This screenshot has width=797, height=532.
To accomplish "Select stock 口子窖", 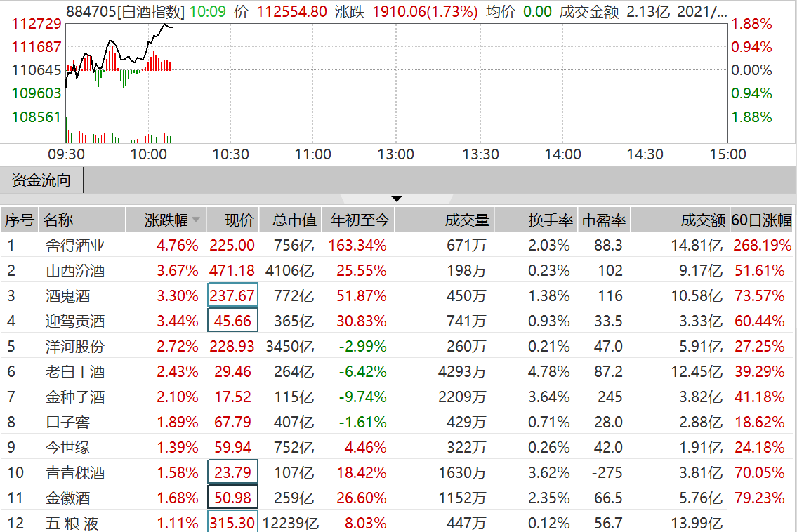I will click(x=67, y=423).
